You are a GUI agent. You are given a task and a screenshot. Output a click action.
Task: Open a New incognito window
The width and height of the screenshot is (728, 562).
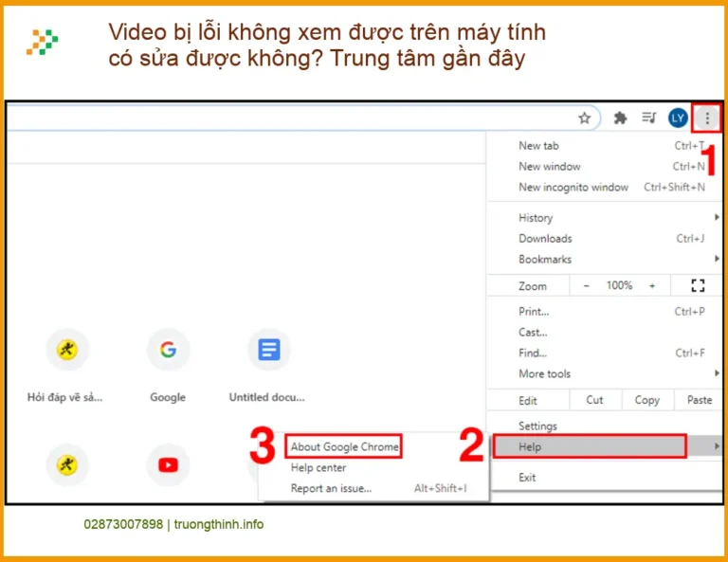click(605, 187)
